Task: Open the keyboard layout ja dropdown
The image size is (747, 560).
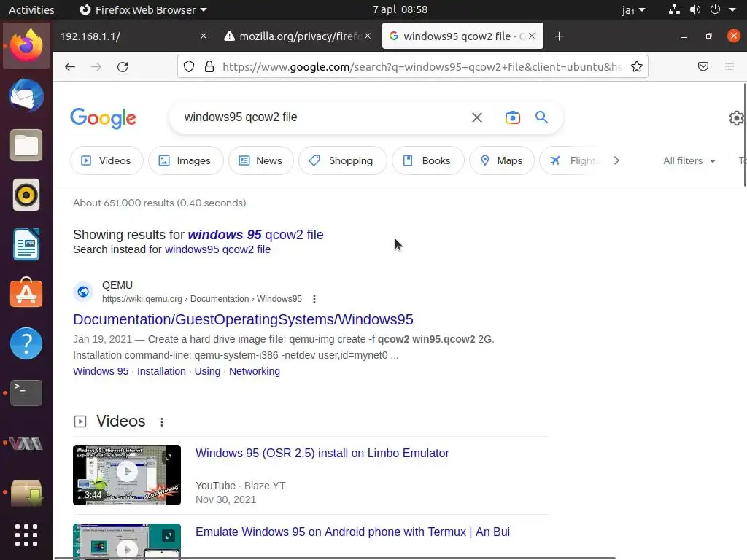Action: [633, 10]
